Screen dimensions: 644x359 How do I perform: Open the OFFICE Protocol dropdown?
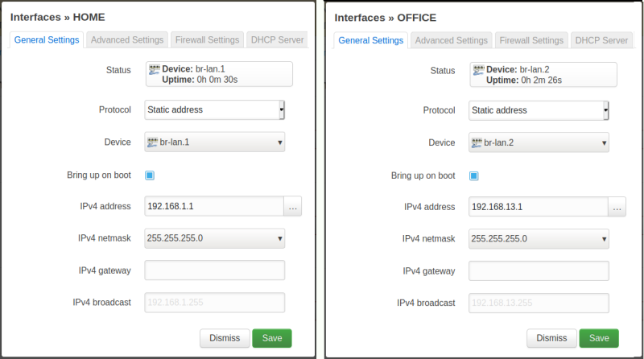click(x=539, y=110)
